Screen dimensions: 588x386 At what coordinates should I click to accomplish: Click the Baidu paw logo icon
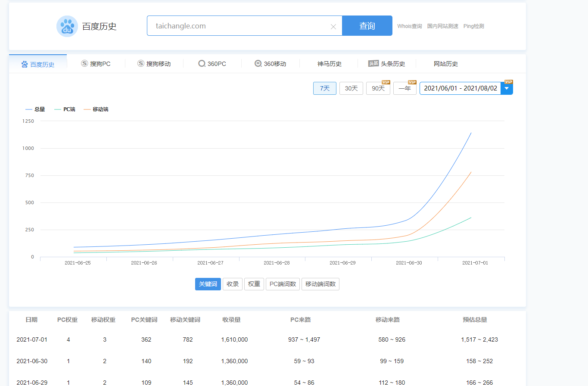(67, 26)
